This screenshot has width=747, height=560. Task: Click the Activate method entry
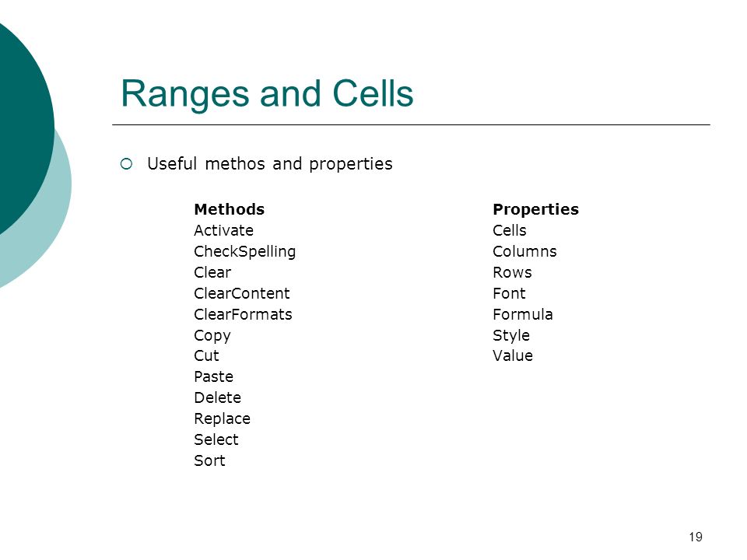pos(223,230)
